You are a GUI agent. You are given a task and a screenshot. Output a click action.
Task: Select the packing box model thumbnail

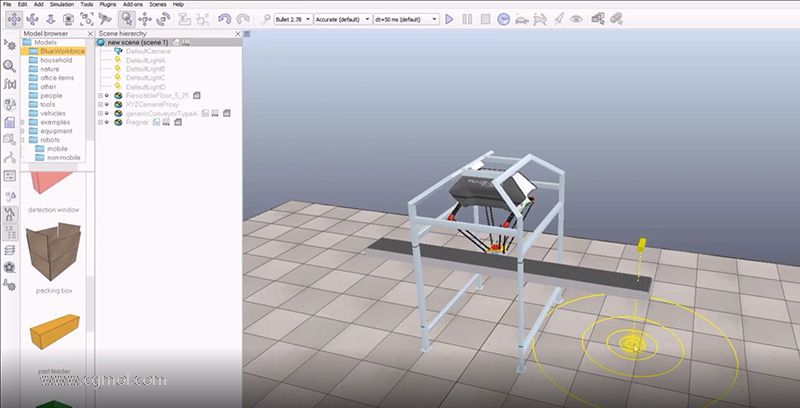[x=54, y=251]
